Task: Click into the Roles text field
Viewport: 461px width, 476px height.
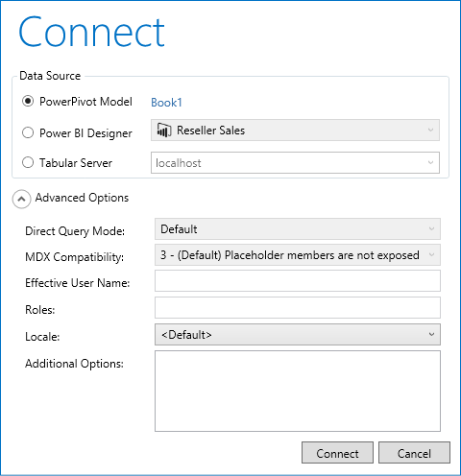Action: pos(298,308)
